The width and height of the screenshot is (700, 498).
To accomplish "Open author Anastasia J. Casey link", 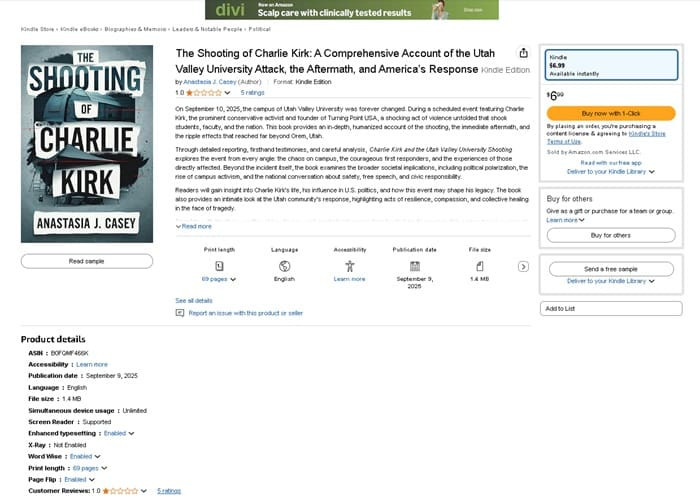I will coord(208,81).
